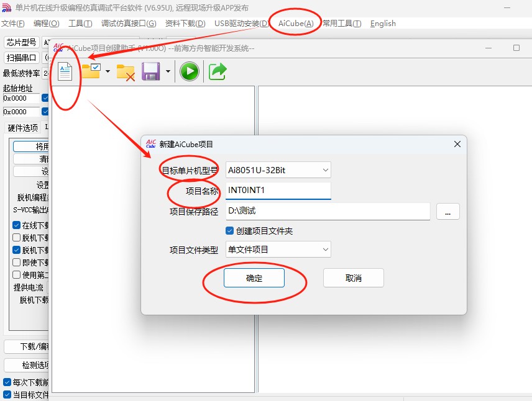
Task: Toggle the 即使下载 checkbox
Action: [16, 263]
